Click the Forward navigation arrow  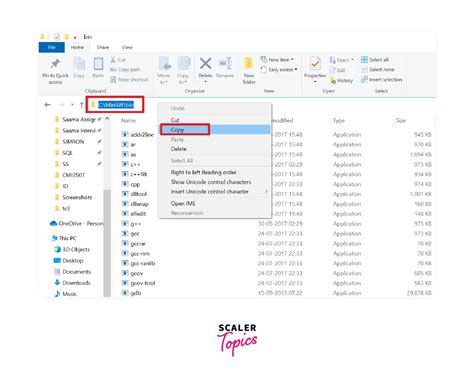click(62, 105)
